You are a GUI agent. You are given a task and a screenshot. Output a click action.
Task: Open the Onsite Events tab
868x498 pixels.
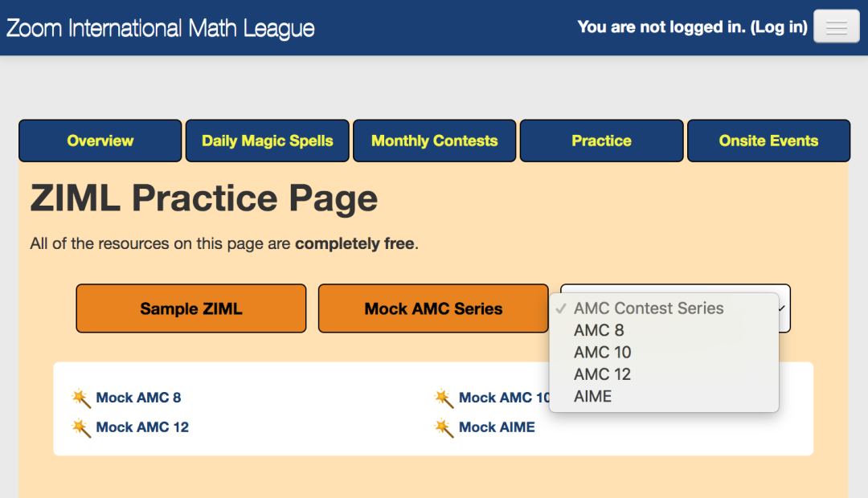tap(768, 141)
